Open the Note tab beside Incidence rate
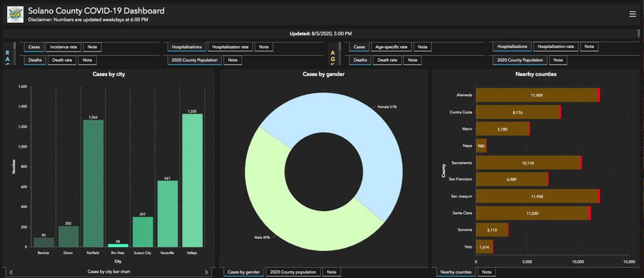 pyautogui.click(x=92, y=47)
